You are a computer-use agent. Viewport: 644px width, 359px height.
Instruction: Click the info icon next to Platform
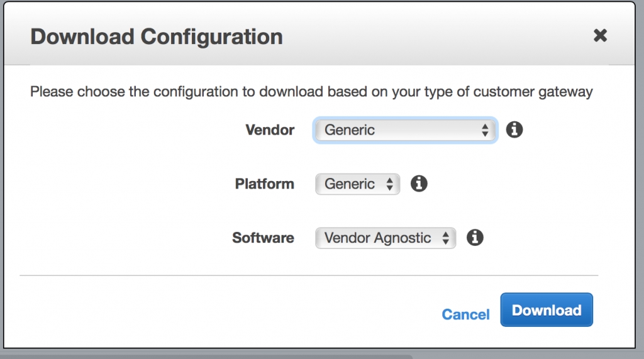pyautogui.click(x=419, y=184)
